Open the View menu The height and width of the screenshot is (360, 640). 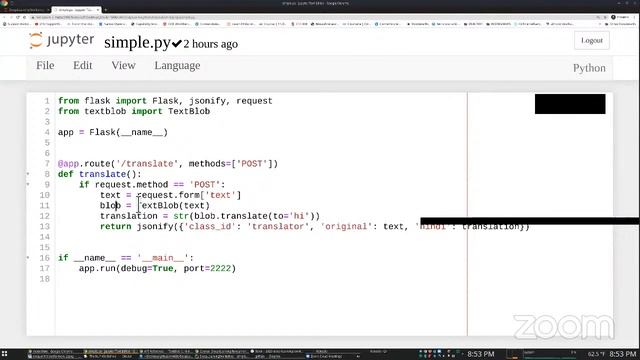click(123, 65)
